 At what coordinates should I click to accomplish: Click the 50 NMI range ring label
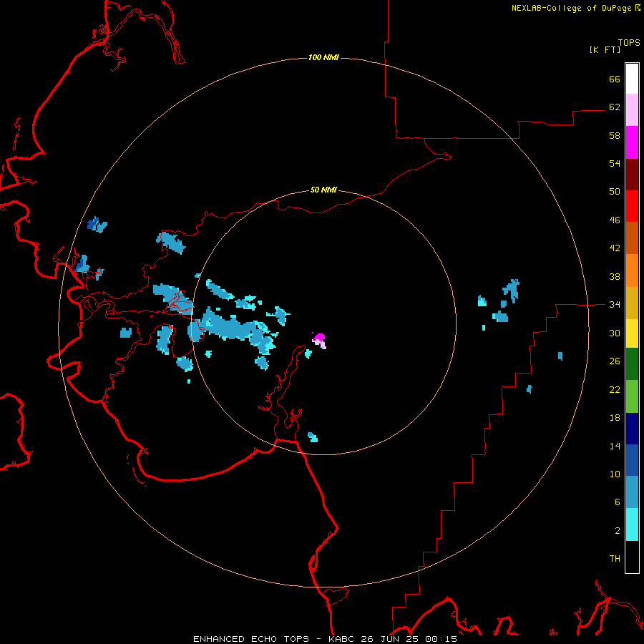pyautogui.click(x=323, y=190)
